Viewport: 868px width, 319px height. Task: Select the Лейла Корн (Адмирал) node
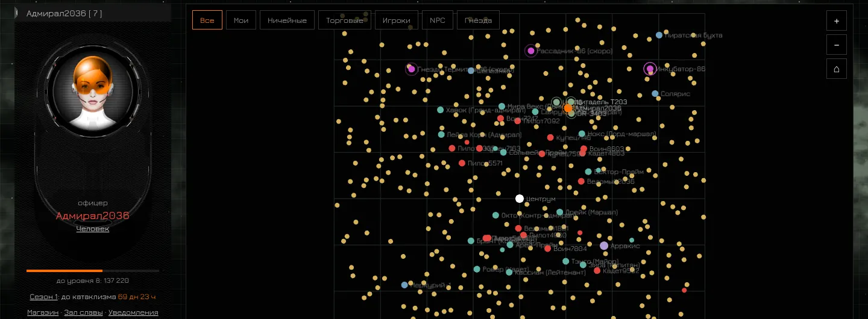[x=441, y=134]
